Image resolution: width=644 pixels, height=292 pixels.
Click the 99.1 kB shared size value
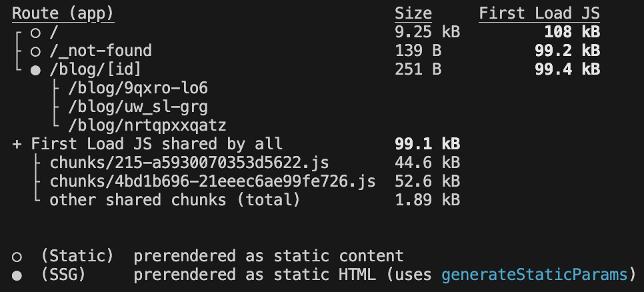tap(427, 144)
